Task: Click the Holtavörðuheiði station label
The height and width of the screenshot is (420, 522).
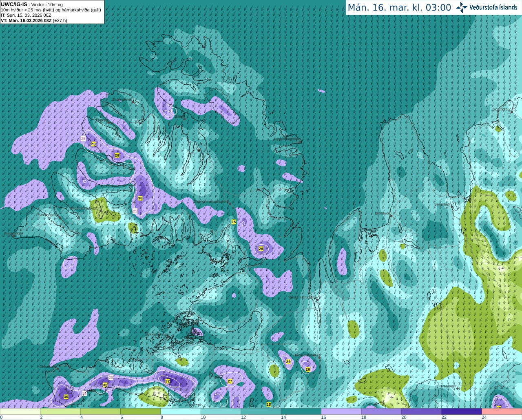Action: point(306,355)
